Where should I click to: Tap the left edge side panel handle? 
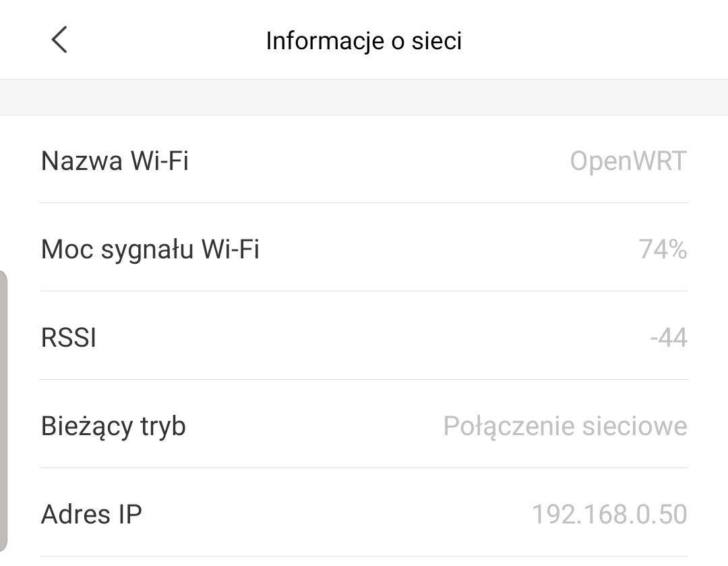point(3,412)
